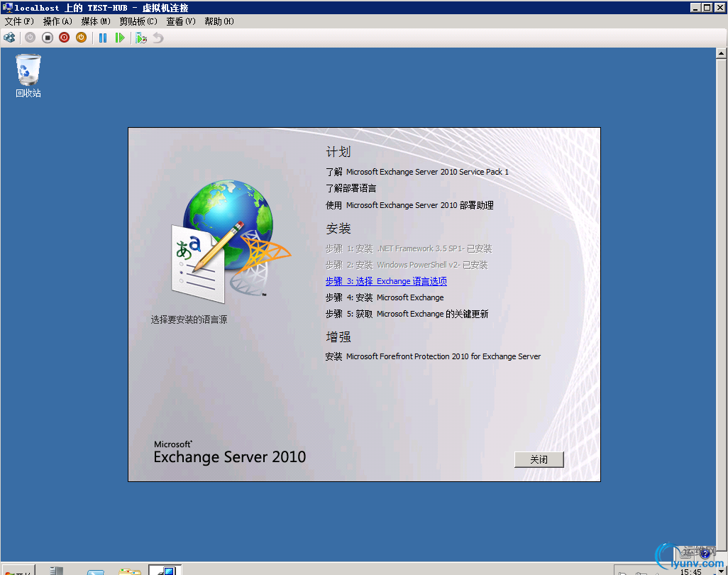The width and height of the screenshot is (728, 575).
Task: Click step 3 选择 Exchange 语言选项 link
Action: click(386, 281)
